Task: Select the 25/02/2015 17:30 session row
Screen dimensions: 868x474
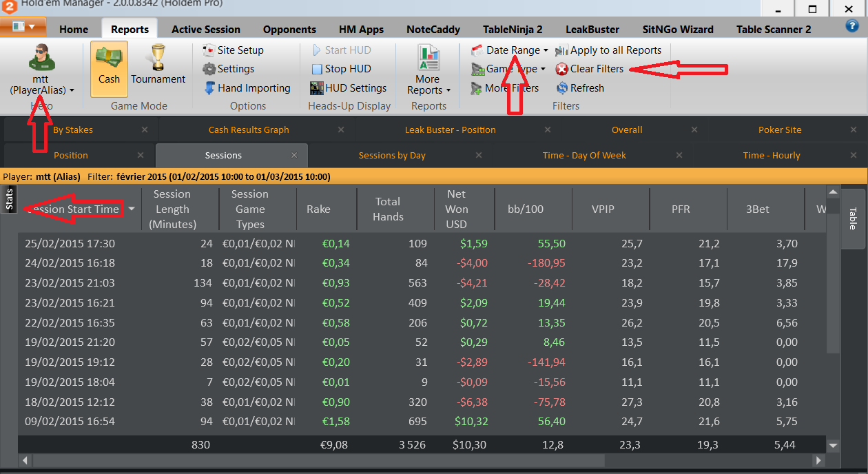Action: [x=422, y=243]
